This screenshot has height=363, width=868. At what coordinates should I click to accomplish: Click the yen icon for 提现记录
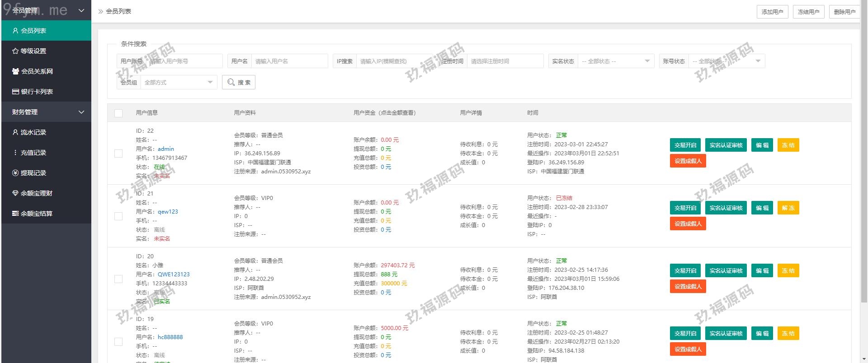pyautogui.click(x=15, y=173)
